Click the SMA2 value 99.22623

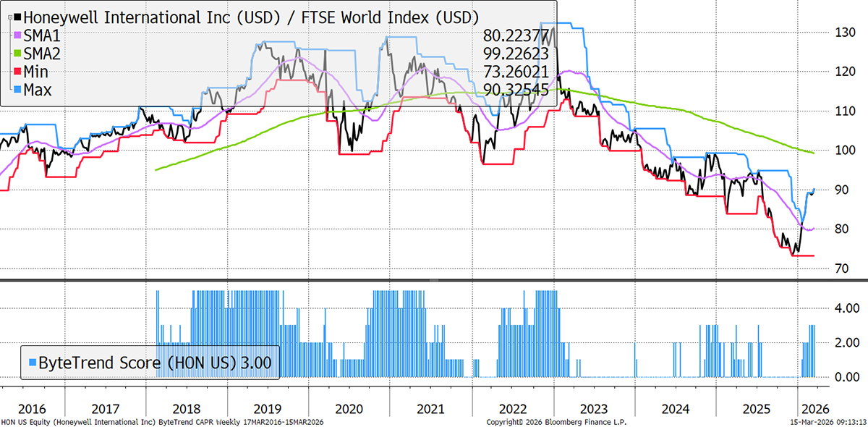(514, 54)
